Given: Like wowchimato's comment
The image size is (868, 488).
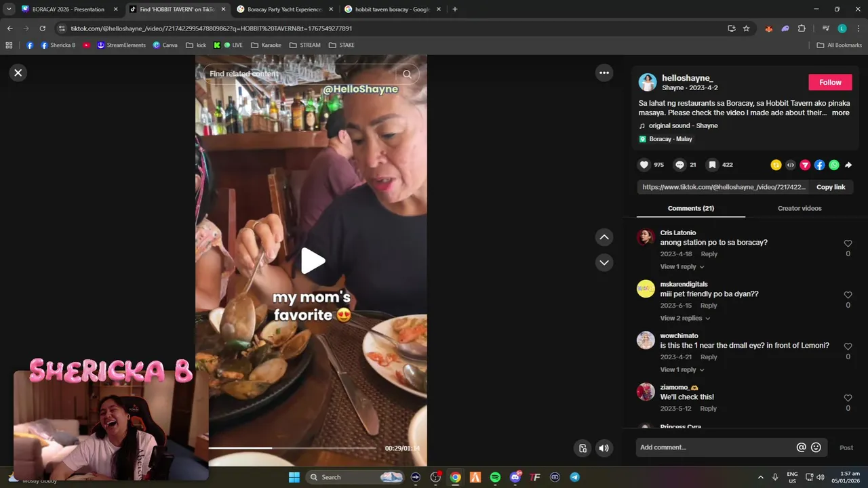Looking at the screenshot, I should click(x=848, y=346).
